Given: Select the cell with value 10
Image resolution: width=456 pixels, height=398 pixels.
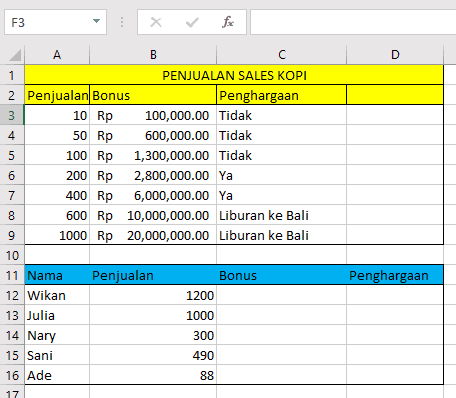Looking at the screenshot, I should [57, 115].
